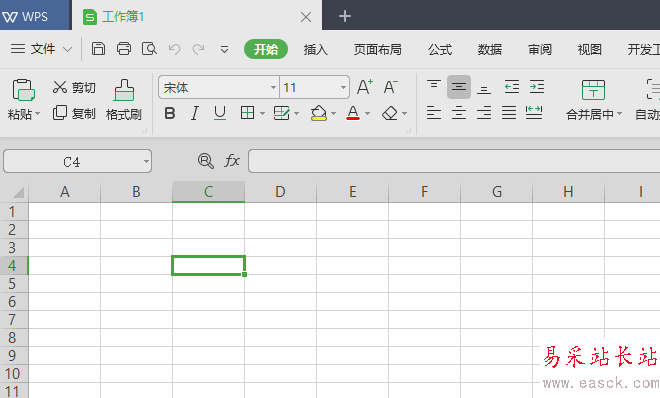
Task: Click the Print icon
Action: point(124,49)
